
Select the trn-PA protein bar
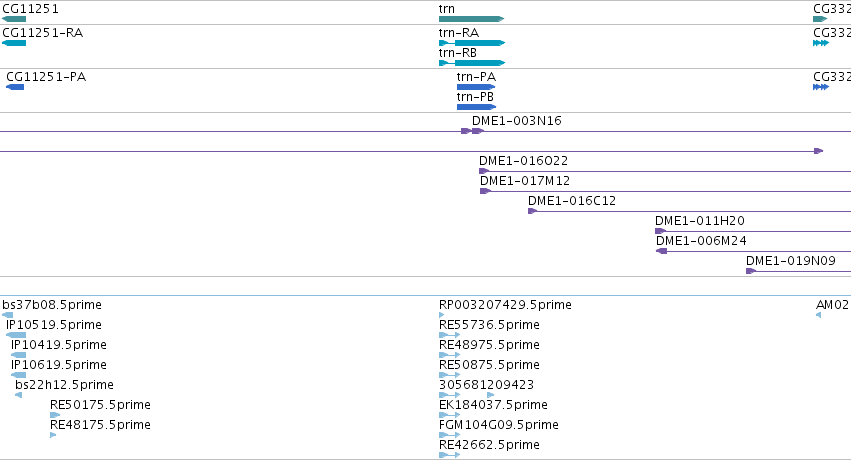click(476, 87)
